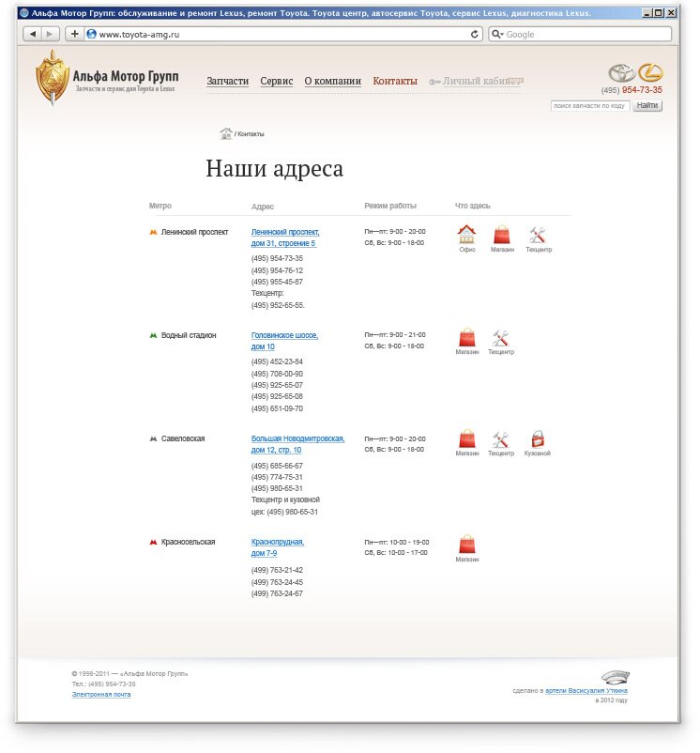Click phone number (495) 954-76-12
Viewport: 700px width, 753px height.
click(x=277, y=270)
